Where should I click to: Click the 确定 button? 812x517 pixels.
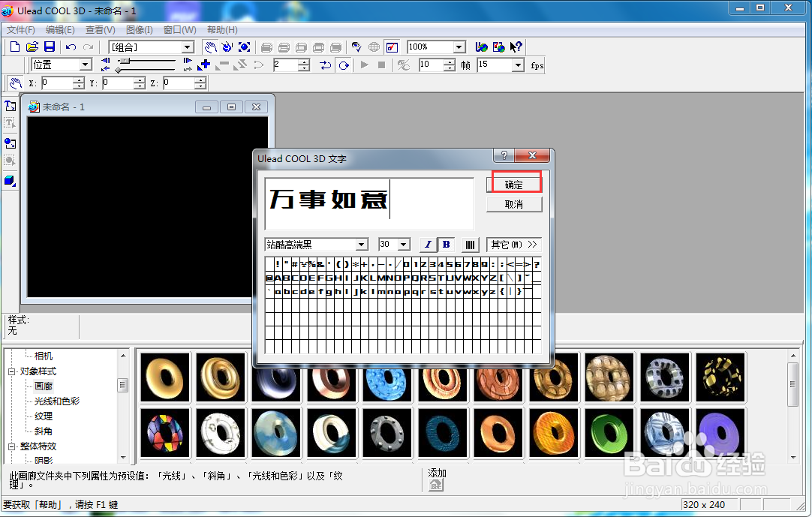click(514, 185)
